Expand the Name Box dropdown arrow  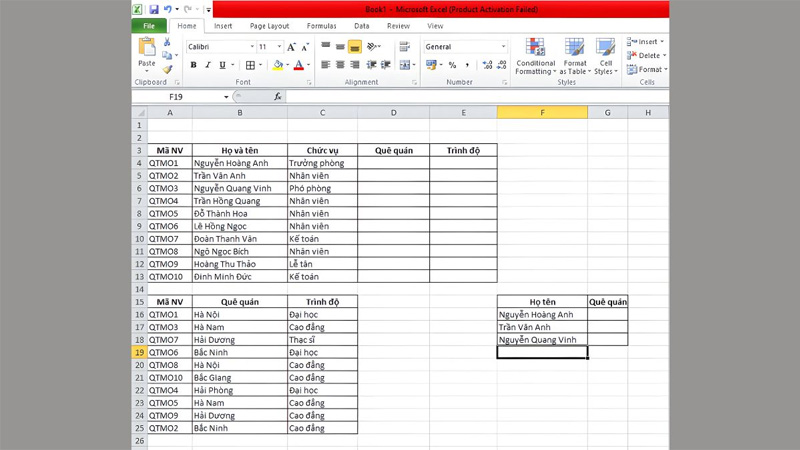pos(226,97)
